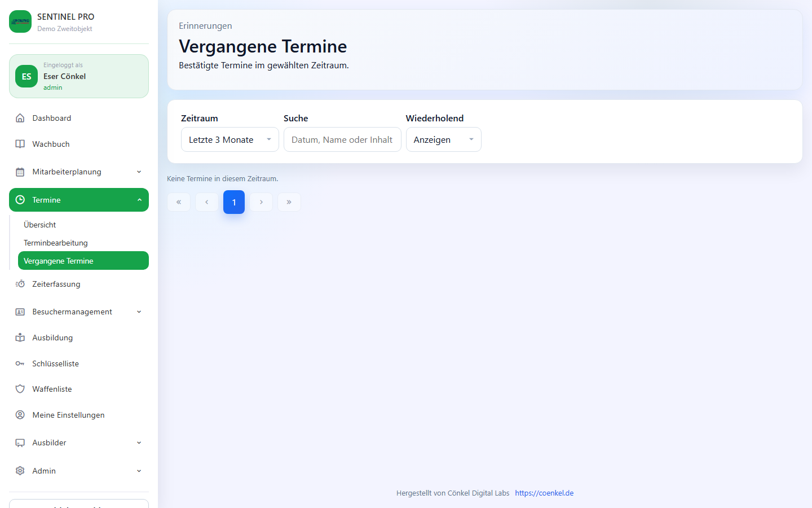Click the Waffenliste shield icon
The width and height of the screenshot is (812, 508).
[20, 389]
